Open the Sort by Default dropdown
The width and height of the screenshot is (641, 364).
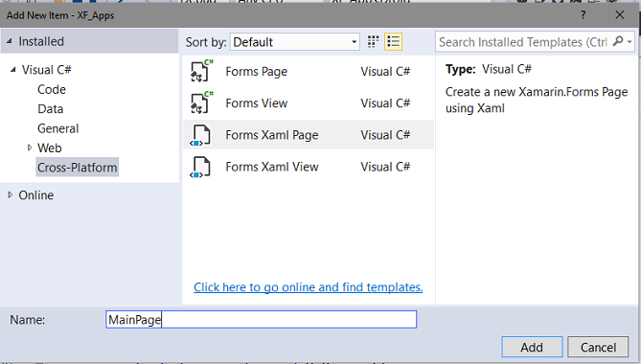click(295, 42)
